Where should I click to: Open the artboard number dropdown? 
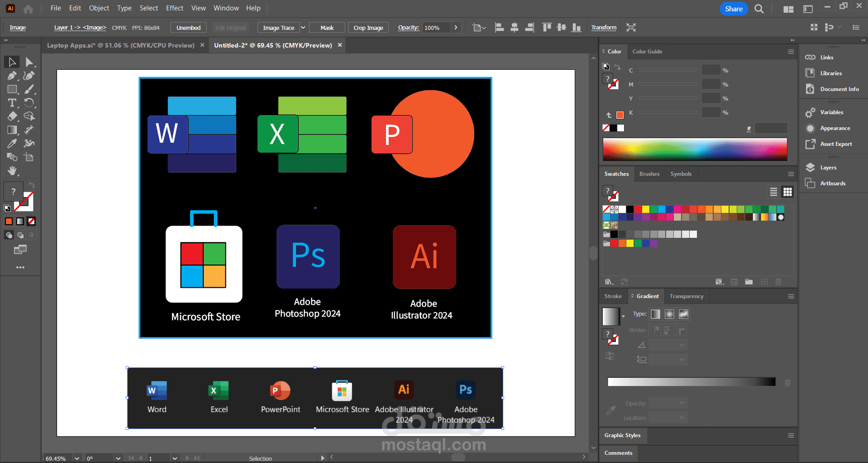tap(175, 458)
